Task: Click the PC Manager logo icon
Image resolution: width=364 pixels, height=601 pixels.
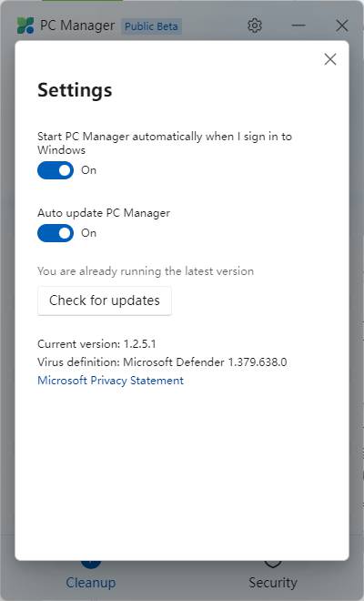Action: (25, 25)
